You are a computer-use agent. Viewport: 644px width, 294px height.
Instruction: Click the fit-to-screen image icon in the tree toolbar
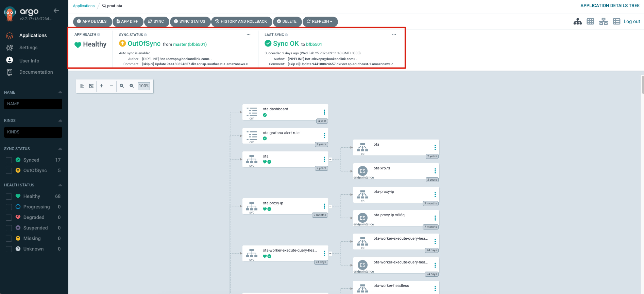[x=91, y=86]
